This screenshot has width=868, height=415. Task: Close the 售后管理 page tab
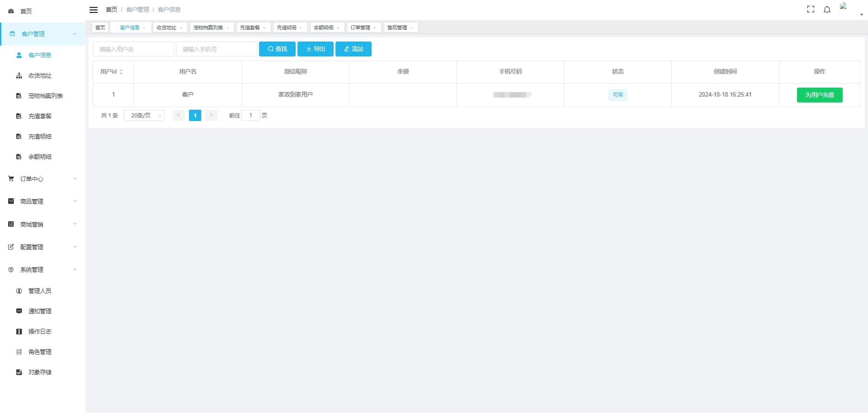click(412, 28)
